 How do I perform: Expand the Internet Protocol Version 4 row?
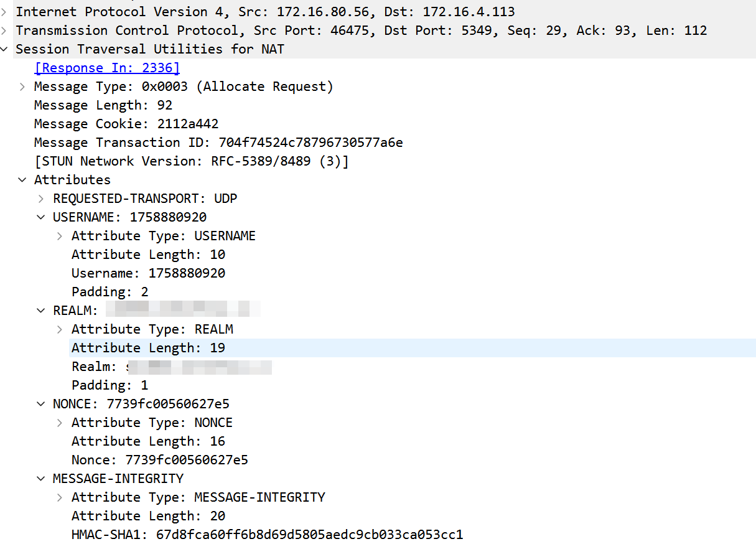(4, 12)
